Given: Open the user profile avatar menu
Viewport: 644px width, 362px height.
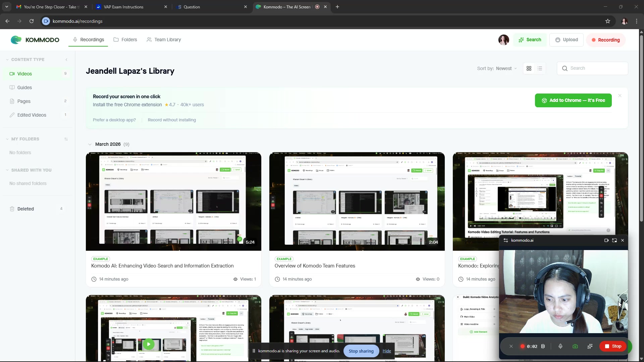Looking at the screenshot, I should (x=503, y=40).
